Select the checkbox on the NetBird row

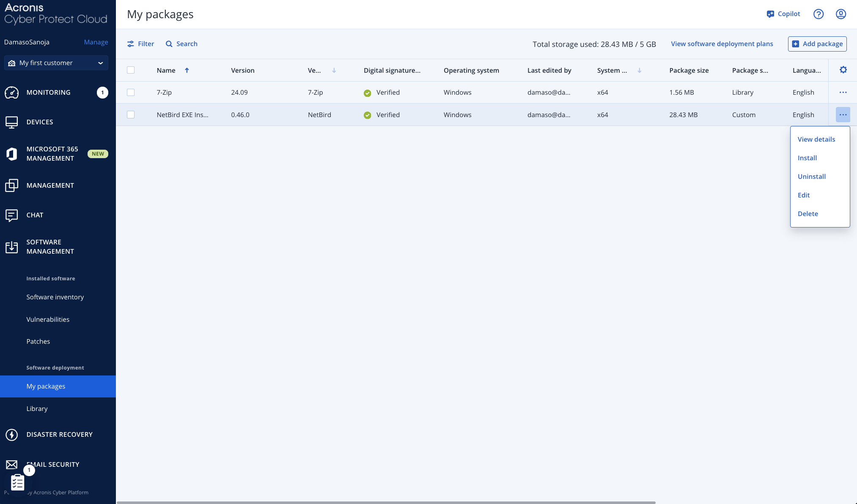(131, 115)
